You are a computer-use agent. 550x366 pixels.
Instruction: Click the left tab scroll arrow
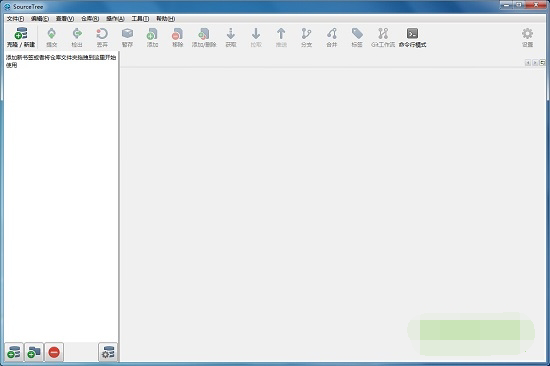[x=528, y=62]
